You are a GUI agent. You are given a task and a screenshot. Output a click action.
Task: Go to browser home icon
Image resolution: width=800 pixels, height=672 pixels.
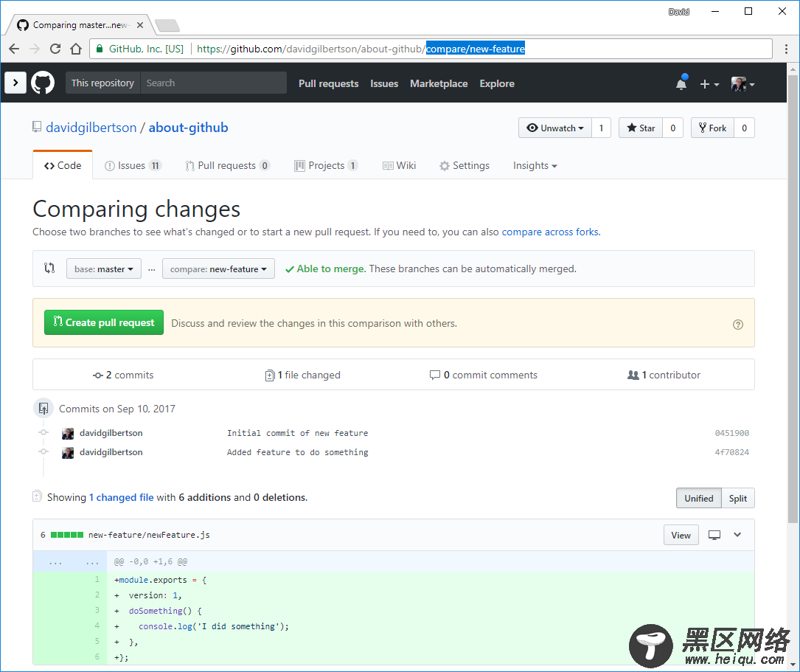point(76,49)
